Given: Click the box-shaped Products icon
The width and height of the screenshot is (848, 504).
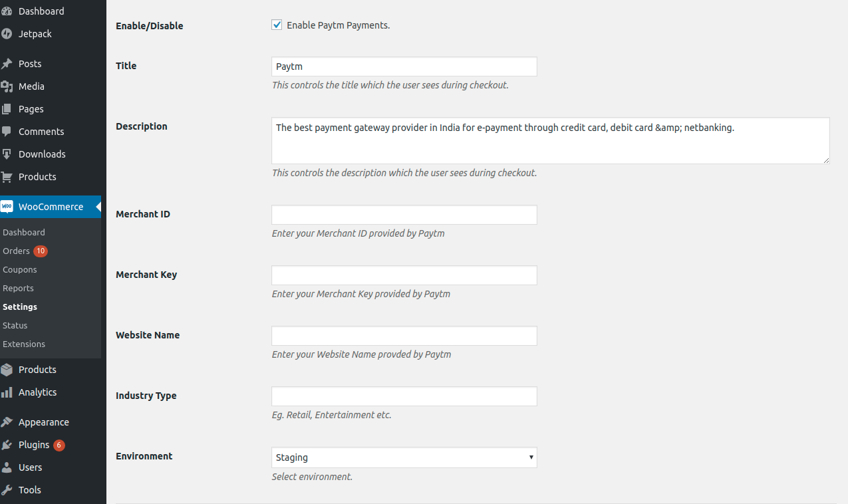Looking at the screenshot, I should [x=7, y=370].
